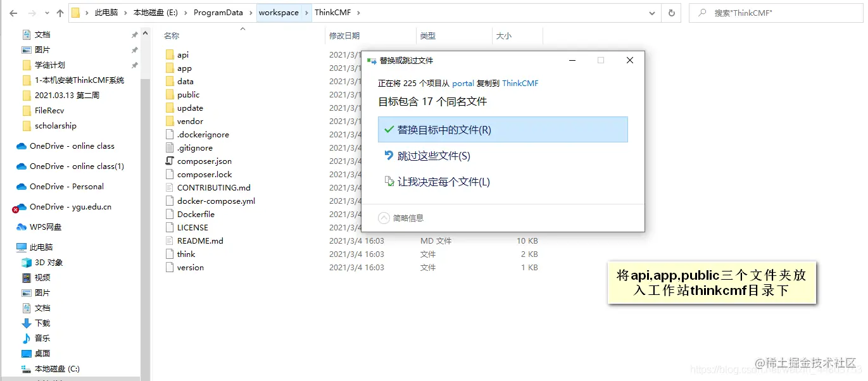The height and width of the screenshot is (381, 868).
Task: Open 下载 icon in sidebar
Action: tap(27, 323)
